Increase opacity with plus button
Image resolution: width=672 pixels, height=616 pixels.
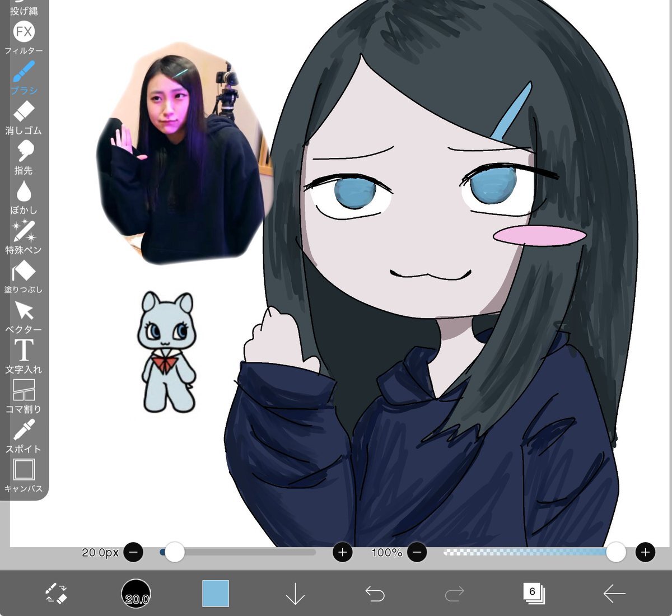645,553
